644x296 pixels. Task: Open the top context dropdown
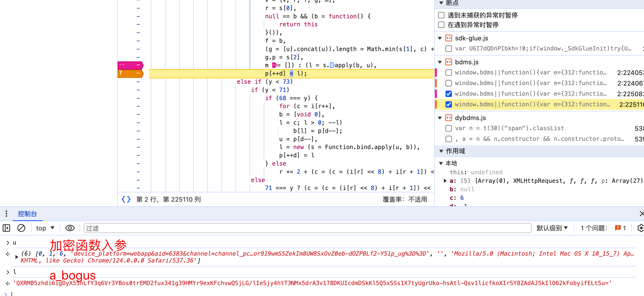45,228
